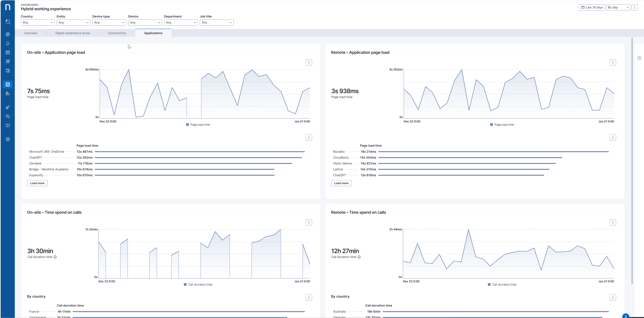Expand the By day granularity dropdown
This screenshot has height=318, width=644.
point(618,7)
